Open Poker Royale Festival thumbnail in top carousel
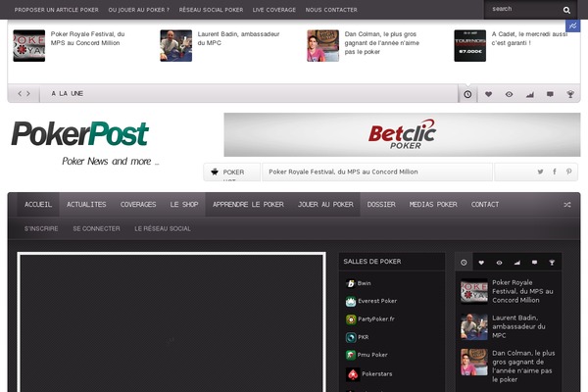 pos(28,46)
